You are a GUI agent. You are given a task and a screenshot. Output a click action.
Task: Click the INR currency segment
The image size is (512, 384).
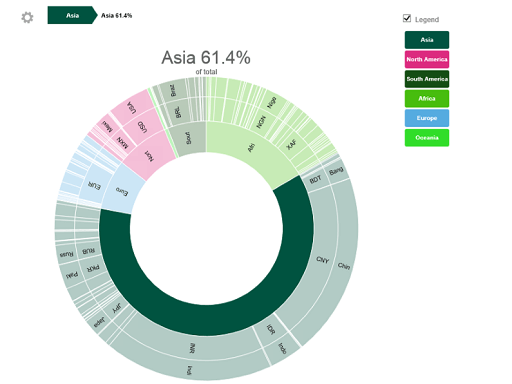(x=192, y=348)
